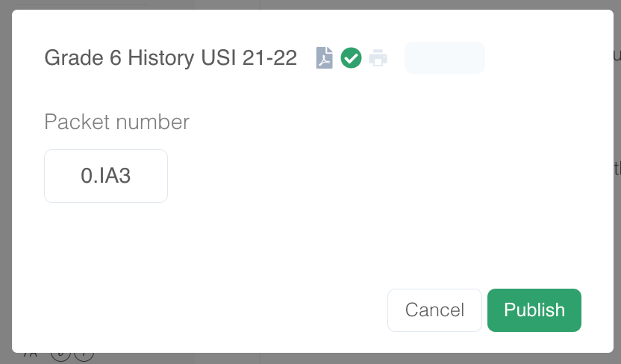621x364 pixels.
Task: Click the faded printer icon
Action: [378, 57]
